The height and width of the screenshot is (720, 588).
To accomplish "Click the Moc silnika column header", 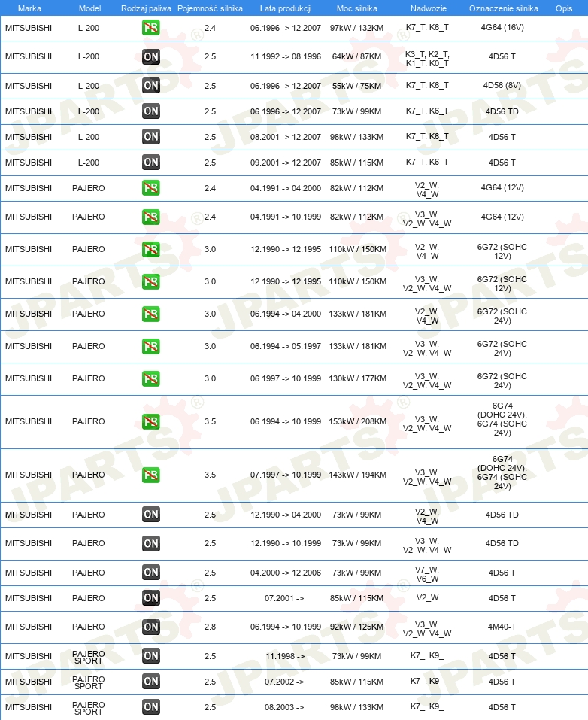I will (356, 8).
